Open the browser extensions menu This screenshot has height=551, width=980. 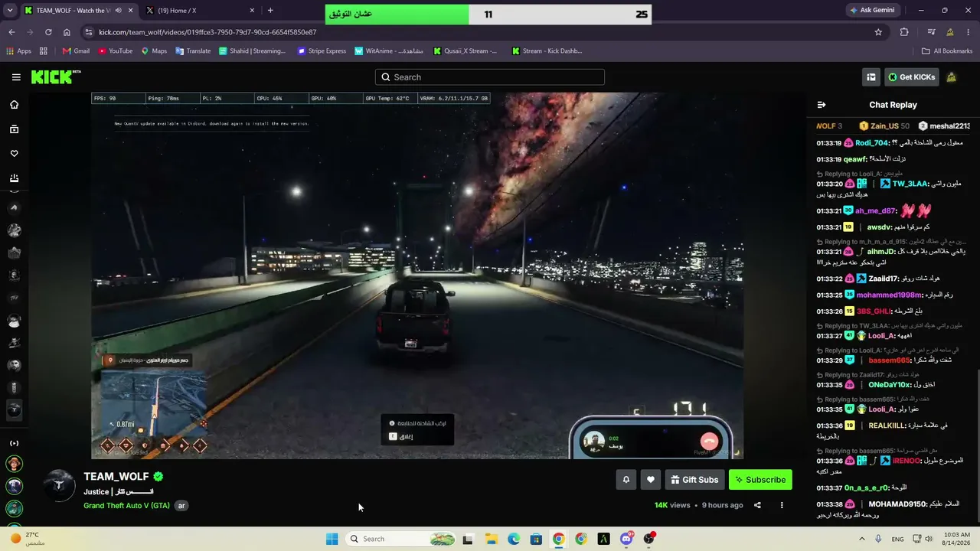tap(904, 32)
